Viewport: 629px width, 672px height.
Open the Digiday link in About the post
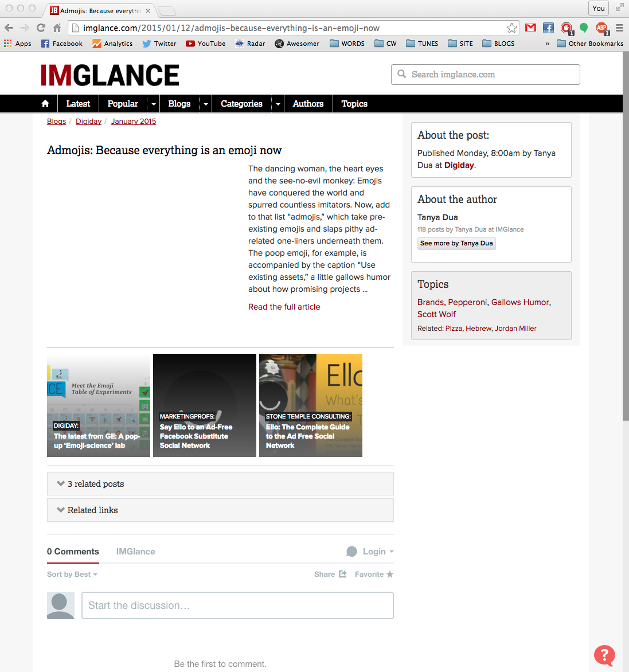(459, 166)
